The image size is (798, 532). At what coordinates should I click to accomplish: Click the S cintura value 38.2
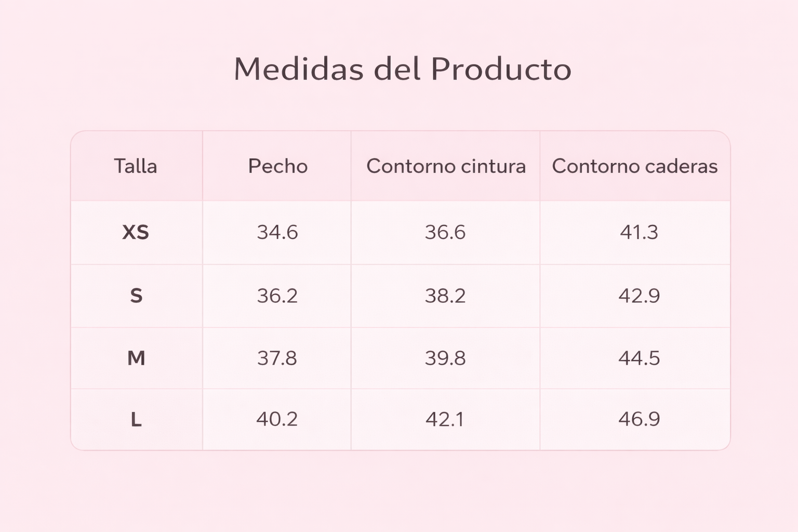(445, 296)
